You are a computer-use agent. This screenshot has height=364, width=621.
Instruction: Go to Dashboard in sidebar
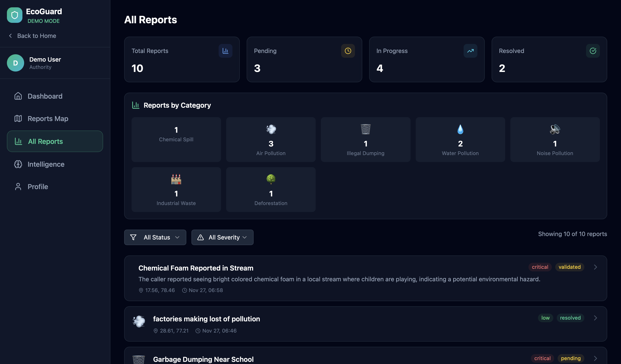pos(45,96)
